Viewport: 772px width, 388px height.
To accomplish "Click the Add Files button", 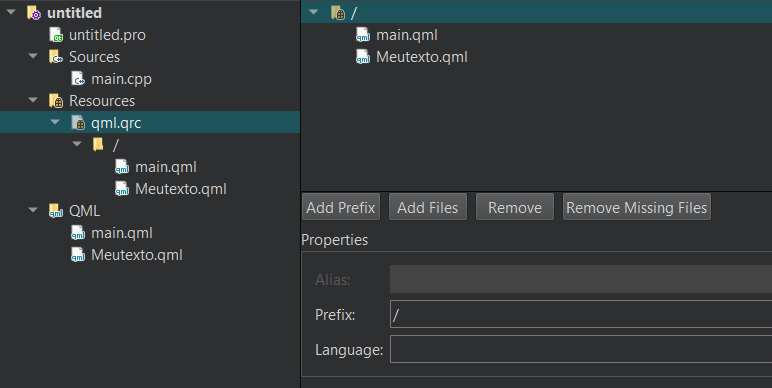I will pyautogui.click(x=428, y=207).
